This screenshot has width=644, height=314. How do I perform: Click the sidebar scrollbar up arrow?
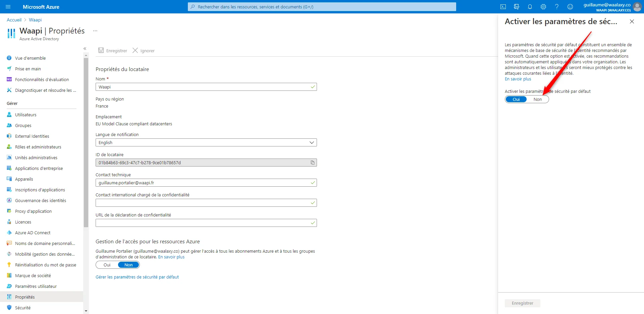pyautogui.click(x=86, y=55)
